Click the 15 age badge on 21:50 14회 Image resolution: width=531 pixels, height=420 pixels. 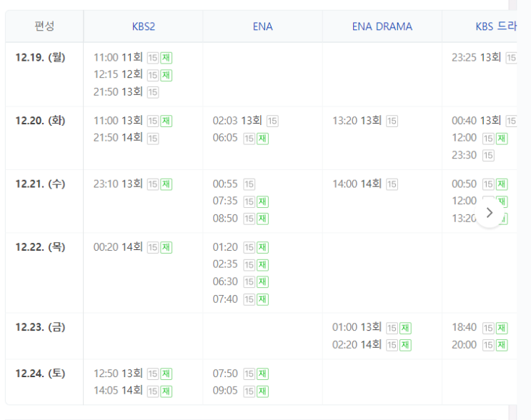point(153,138)
